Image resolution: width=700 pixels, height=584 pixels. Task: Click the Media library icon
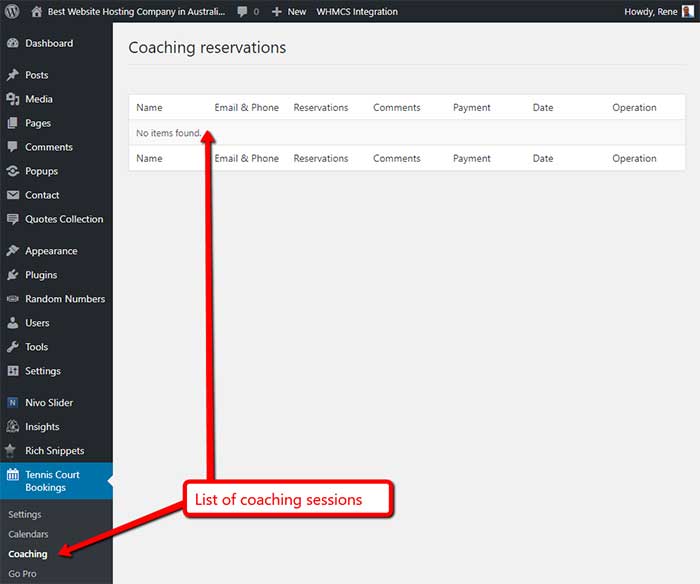point(13,99)
